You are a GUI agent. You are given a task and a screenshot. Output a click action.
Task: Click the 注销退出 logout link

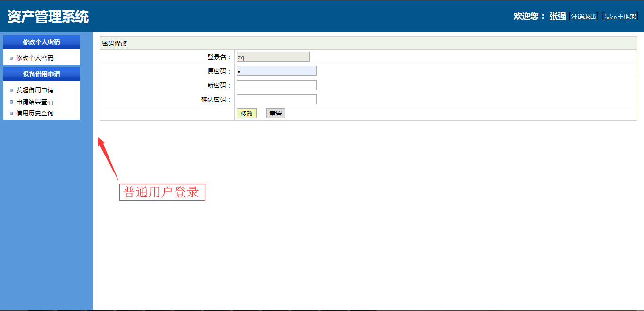click(584, 16)
